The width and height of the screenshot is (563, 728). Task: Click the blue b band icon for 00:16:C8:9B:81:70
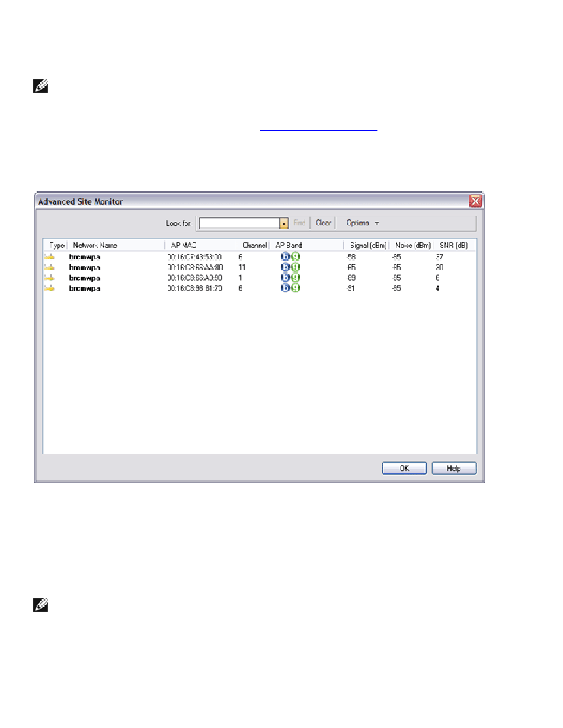coord(286,288)
